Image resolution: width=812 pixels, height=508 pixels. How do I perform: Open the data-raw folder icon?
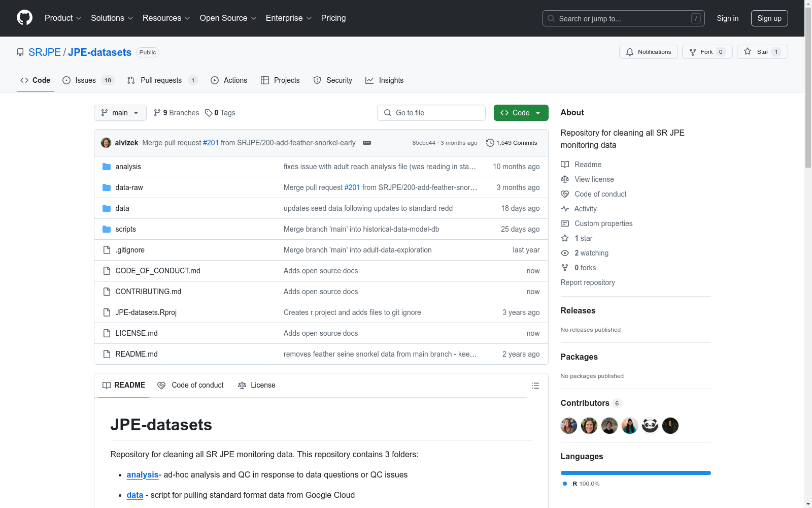[x=107, y=187]
